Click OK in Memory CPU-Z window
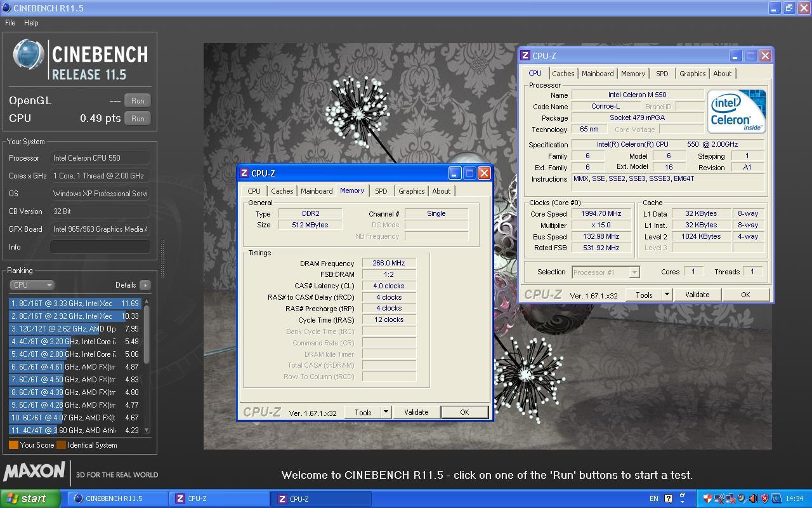The height and width of the screenshot is (508, 812). tap(464, 412)
